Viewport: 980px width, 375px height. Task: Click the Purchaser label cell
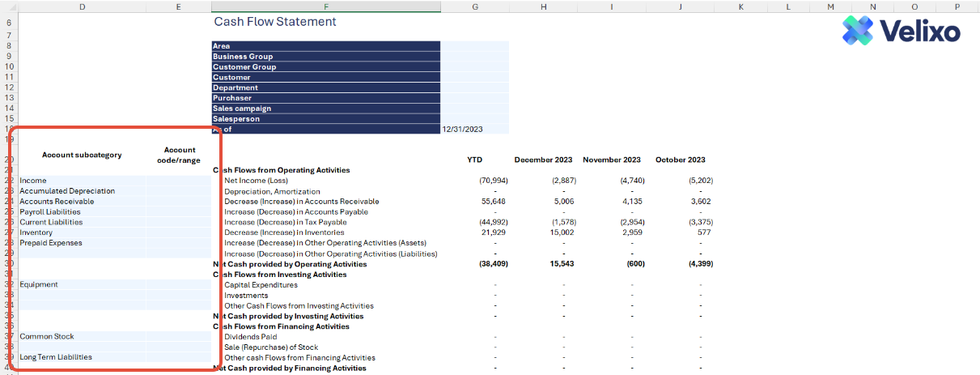tap(326, 98)
